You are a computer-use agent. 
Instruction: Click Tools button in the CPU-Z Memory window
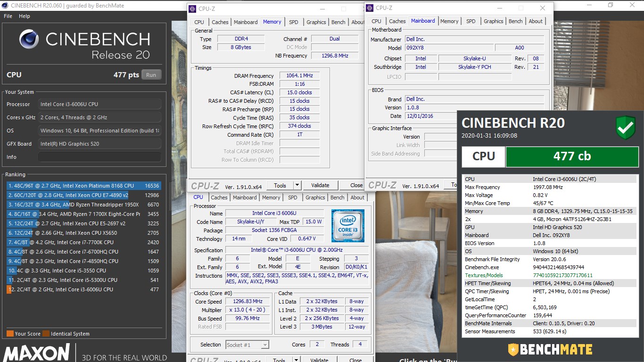(280, 185)
